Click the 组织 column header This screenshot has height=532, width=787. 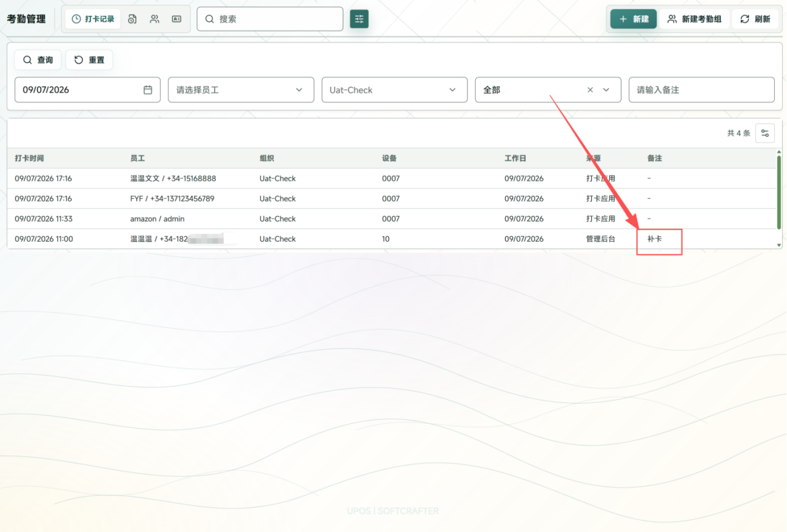pyautogui.click(x=267, y=158)
